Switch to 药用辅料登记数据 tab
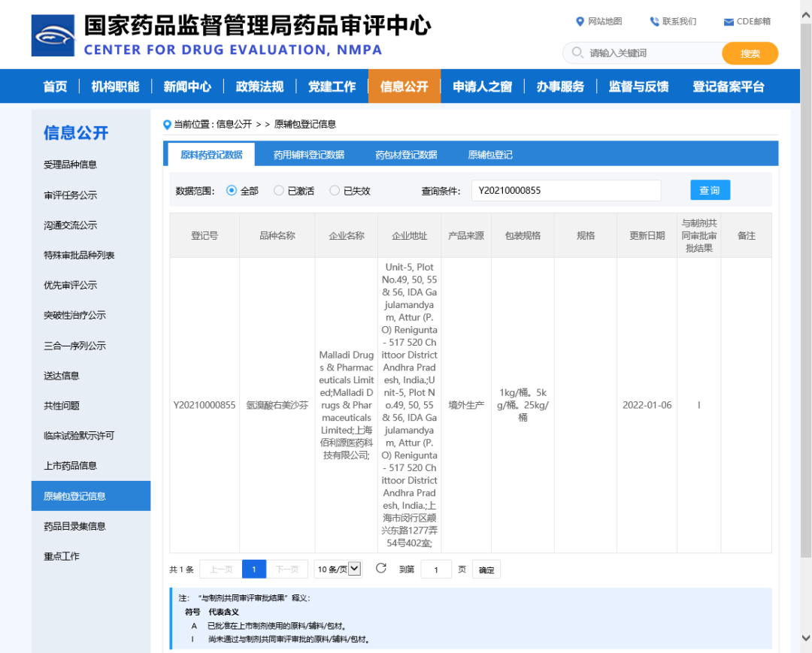Viewport: 812px width, 653px height. tap(308, 155)
